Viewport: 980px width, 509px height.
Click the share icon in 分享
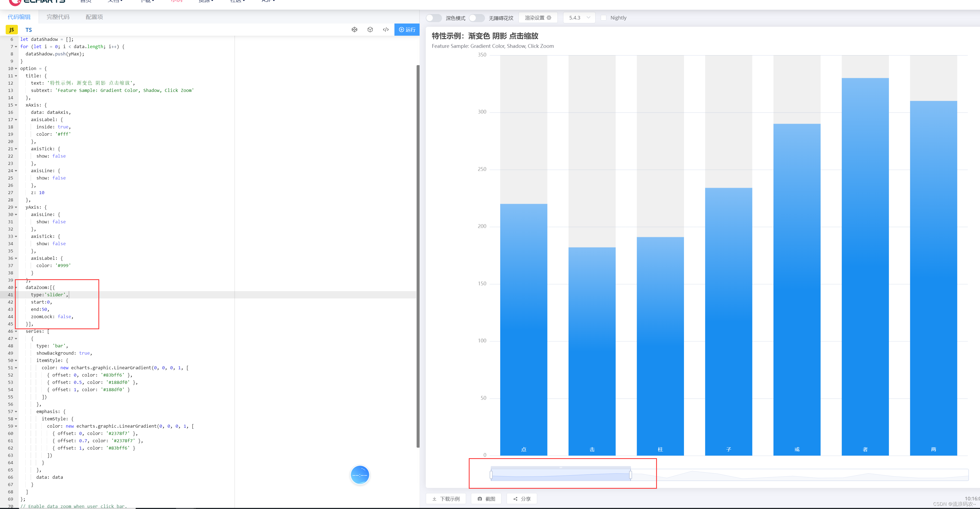point(516,499)
